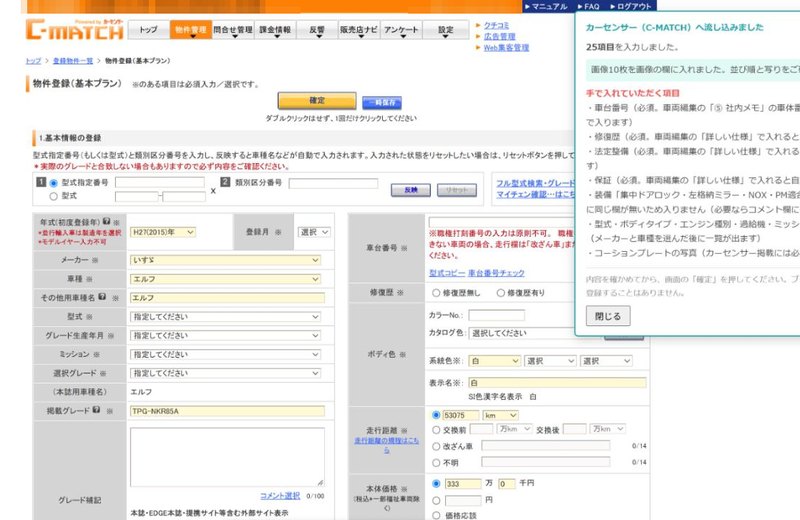Click the orange 確定 button
This screenshot has width=800, height=520.
click(317, 101)
